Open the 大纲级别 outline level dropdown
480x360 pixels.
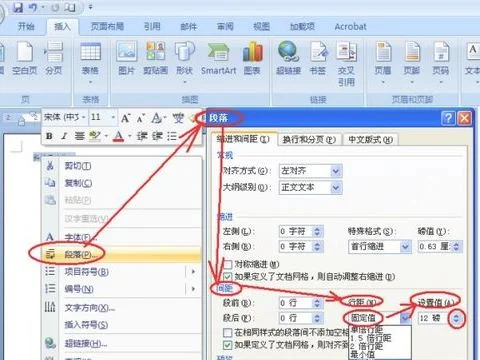pyautogui.click(x=336, y=188)
